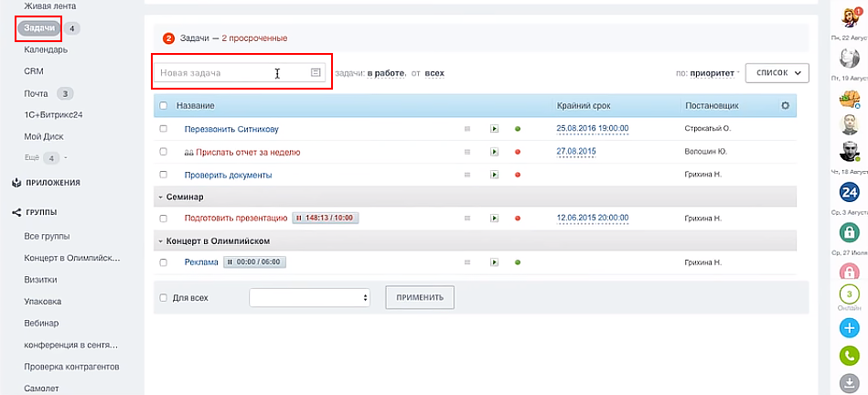This screenshot has height=395, width=868.
Task: Collapse the Семинар group
Action: click(x=160, y=197)
